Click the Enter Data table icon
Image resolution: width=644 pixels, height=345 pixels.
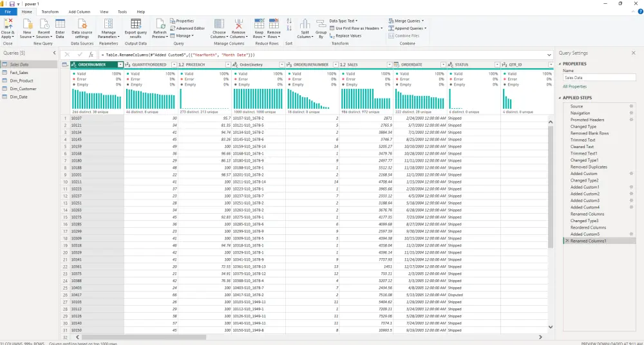[60, 24]
